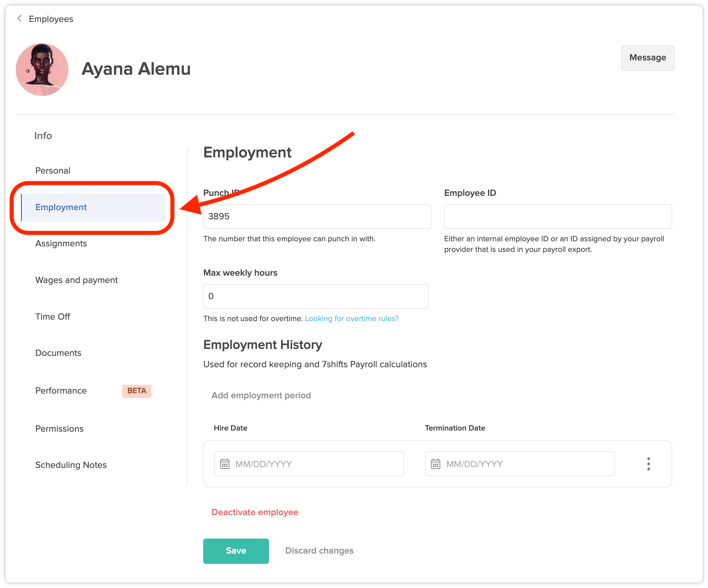708x588 pixels.
Task: Open Wages and payment section
Action: coord(77,280)
